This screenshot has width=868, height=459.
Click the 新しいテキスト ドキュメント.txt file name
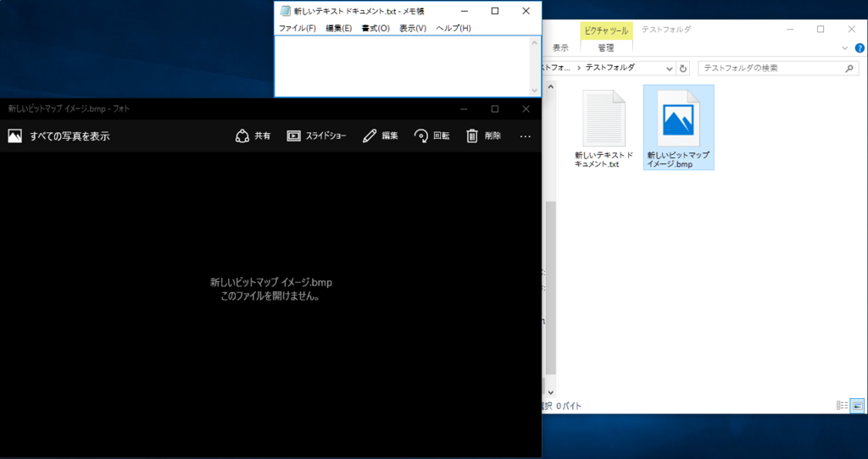[604, 160]
